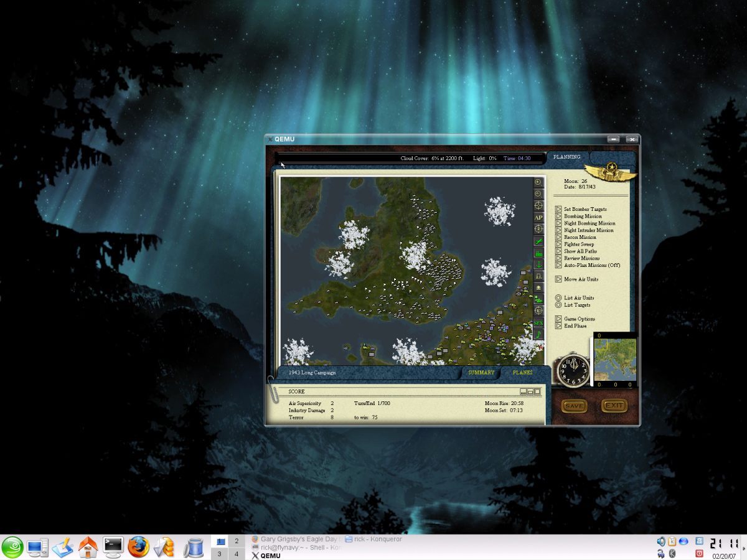Viewport: 747px width, 560px height.
Task: Open the SUMMARY tab
Action: (481, 373)
